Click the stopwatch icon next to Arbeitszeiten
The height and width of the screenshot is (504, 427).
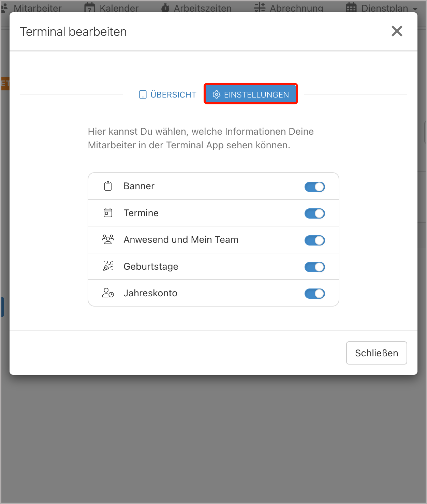point(165,8)
